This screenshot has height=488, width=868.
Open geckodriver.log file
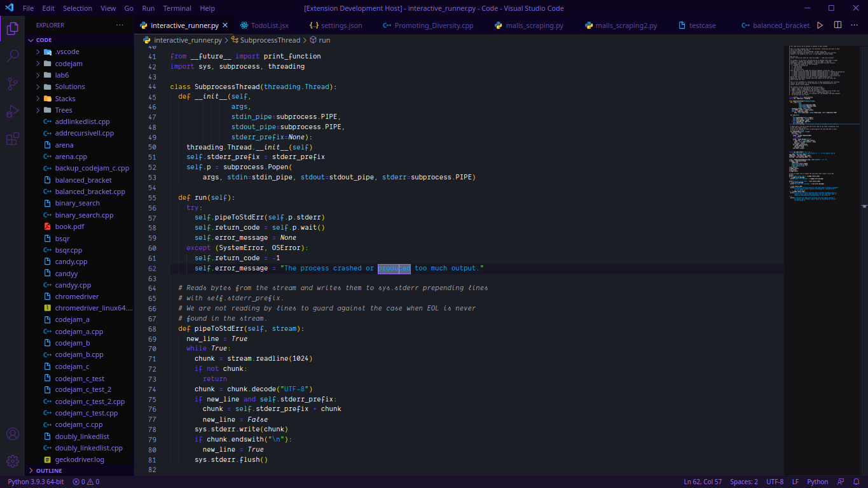point(79,459)
